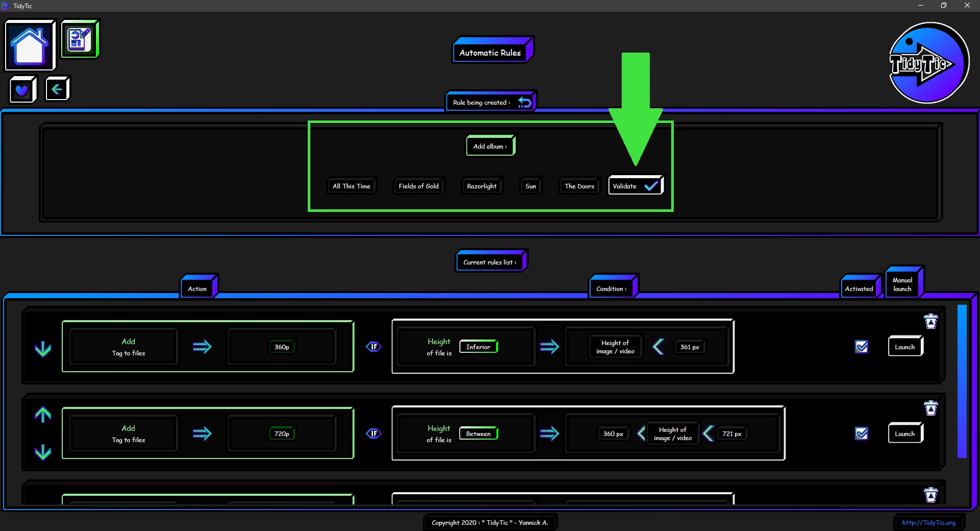The width and height of the screenshot is (980, 531).
Task: Click the Add album label
Action: click(x=491, y=146)
